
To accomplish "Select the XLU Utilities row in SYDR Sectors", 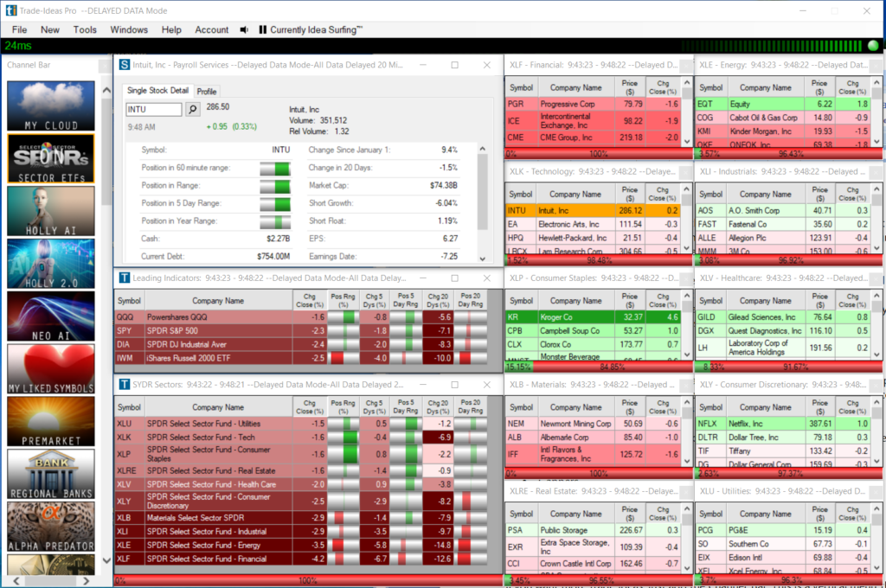I will [x=301, y=424].
